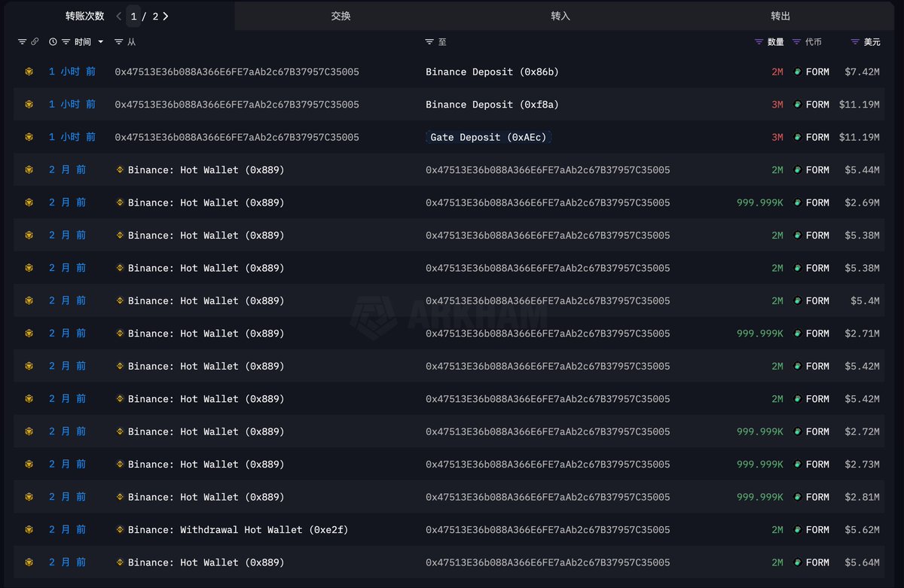Screen dimensions: 904x588
Task: Click the FORM token label in the $2.69M row
Action: [817, 203]
